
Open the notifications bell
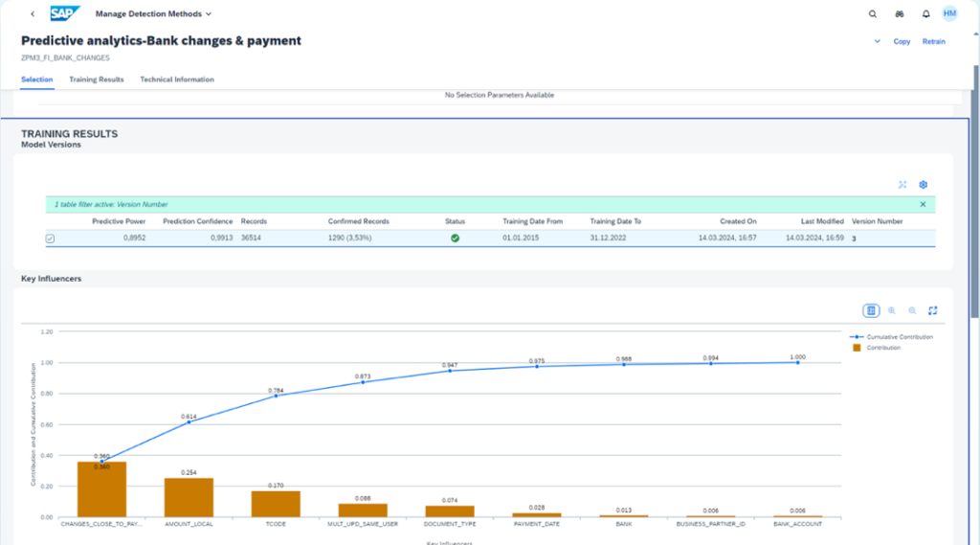[x=925, y=13]
